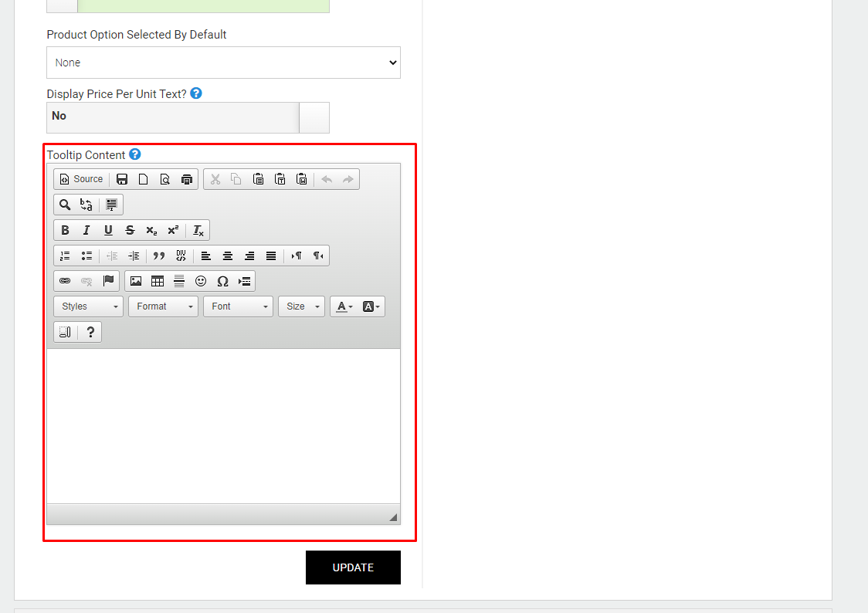This screenshot has width=868, height=613.
Task: Apply Italic formatting
Action: [x=86, y=230]
